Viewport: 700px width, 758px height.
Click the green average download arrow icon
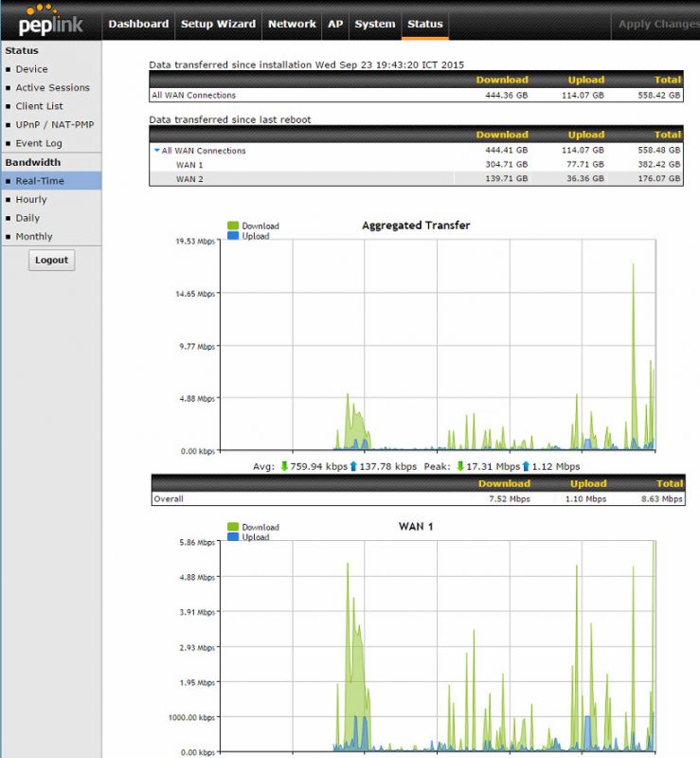click(x=284, y=466)
